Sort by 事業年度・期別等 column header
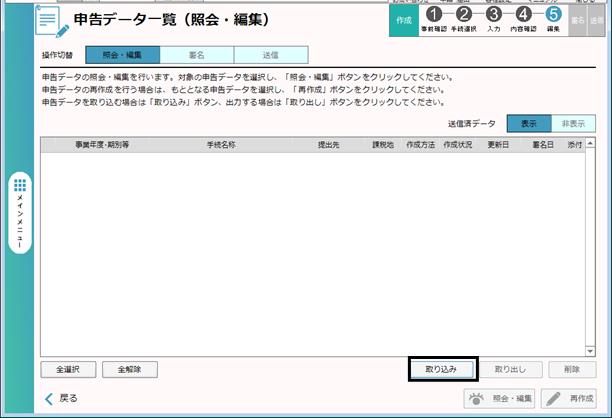Viewport: 612px width, 418px height. pyautogui.click(x=102, y=145)
